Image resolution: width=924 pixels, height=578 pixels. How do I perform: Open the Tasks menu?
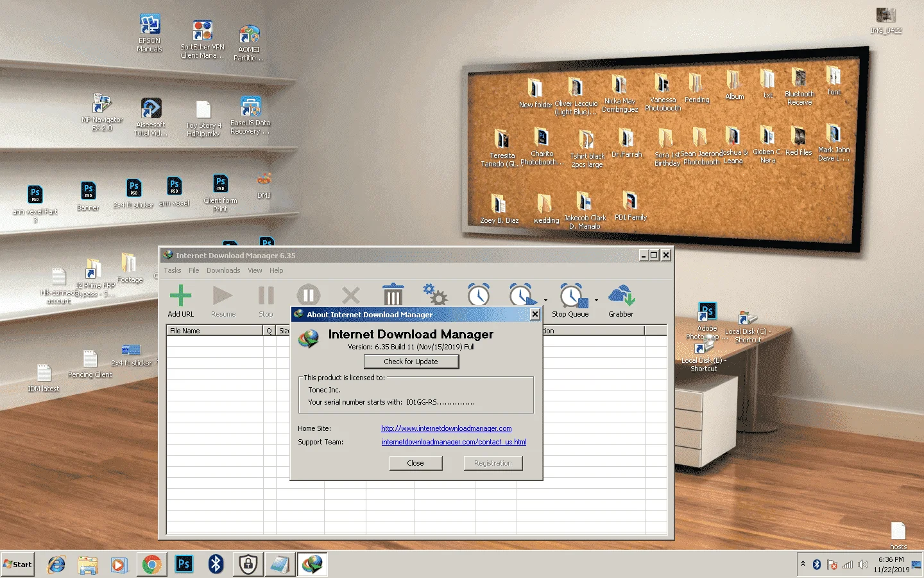tap(172, 270)
